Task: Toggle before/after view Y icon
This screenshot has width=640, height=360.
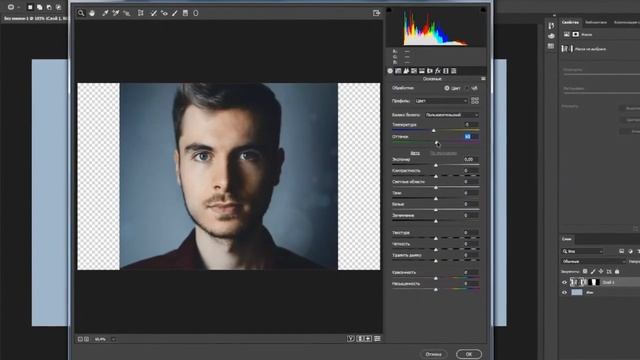Action: pyautogui.click(x=350, y=339)
